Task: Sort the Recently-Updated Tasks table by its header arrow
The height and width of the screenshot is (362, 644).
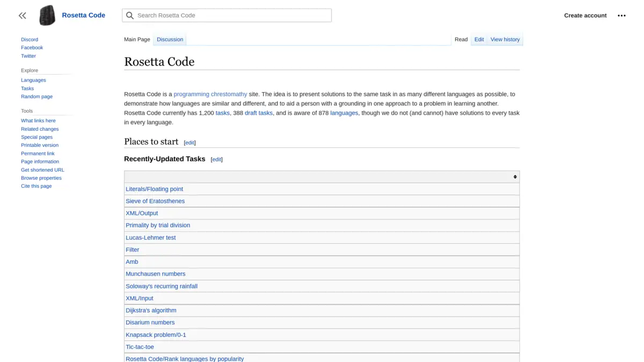Action: click(x=515, y=176)
